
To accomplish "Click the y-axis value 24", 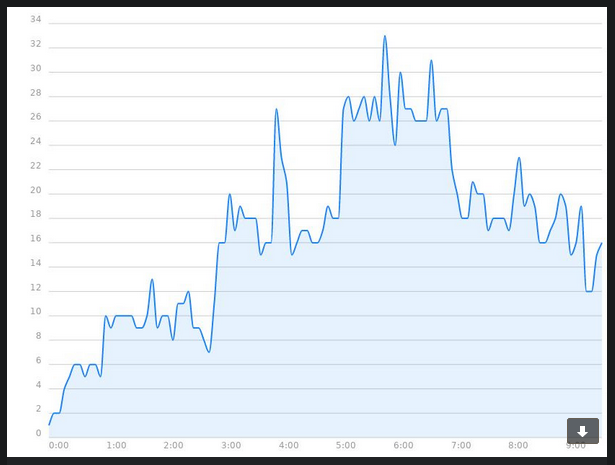I will [x=36, y=141].
